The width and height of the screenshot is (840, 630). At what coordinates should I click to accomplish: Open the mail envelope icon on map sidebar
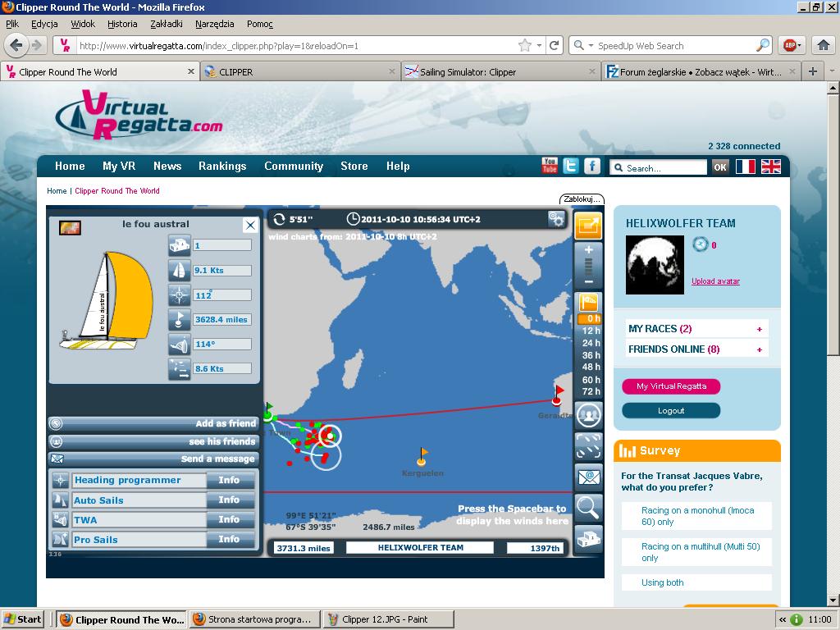[588, 477]
